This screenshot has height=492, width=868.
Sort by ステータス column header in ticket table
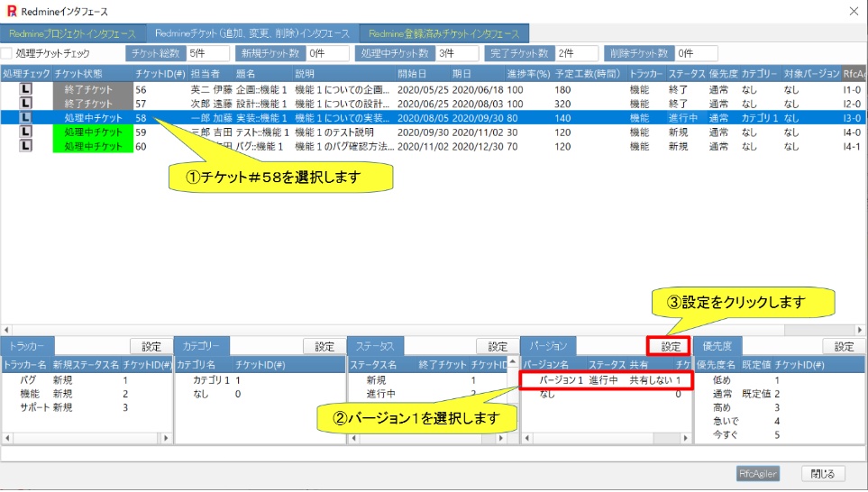(x=687, y=74)
